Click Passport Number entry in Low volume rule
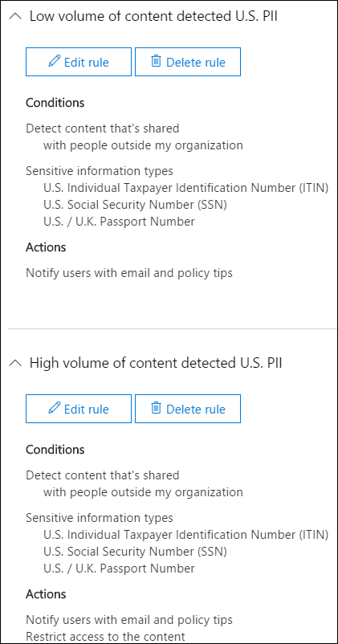This screenshot has width=338, height=644. 119,222
